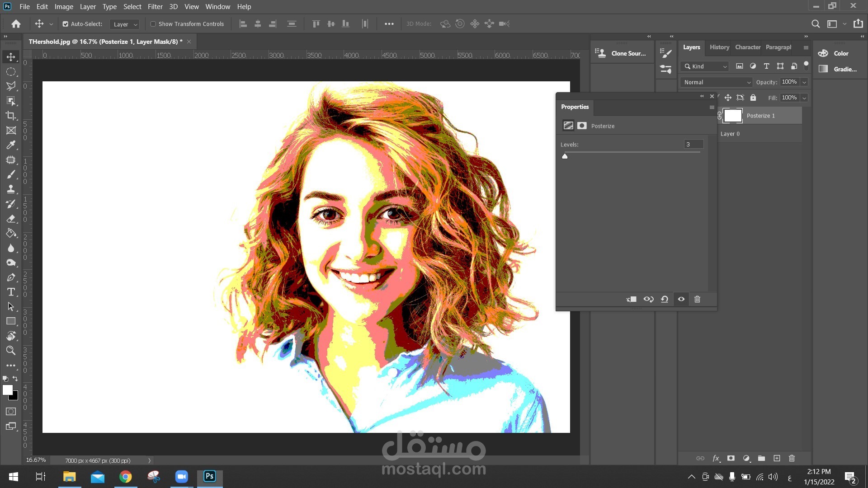Viewport: 868px width, 488px height.
Task: Open the Auto-Select Layer dropdown
Action: point(125,24)
